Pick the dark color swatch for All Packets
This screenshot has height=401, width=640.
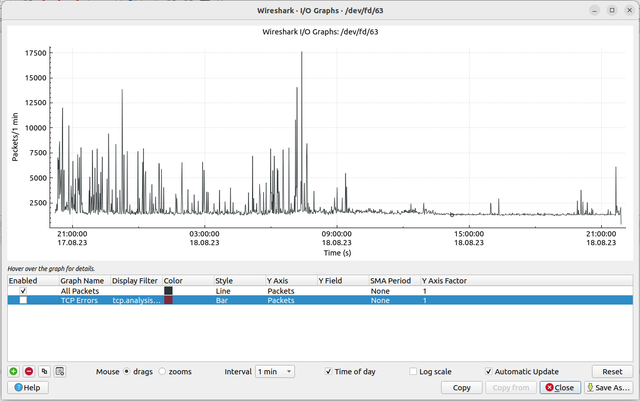tap(168, 291)
